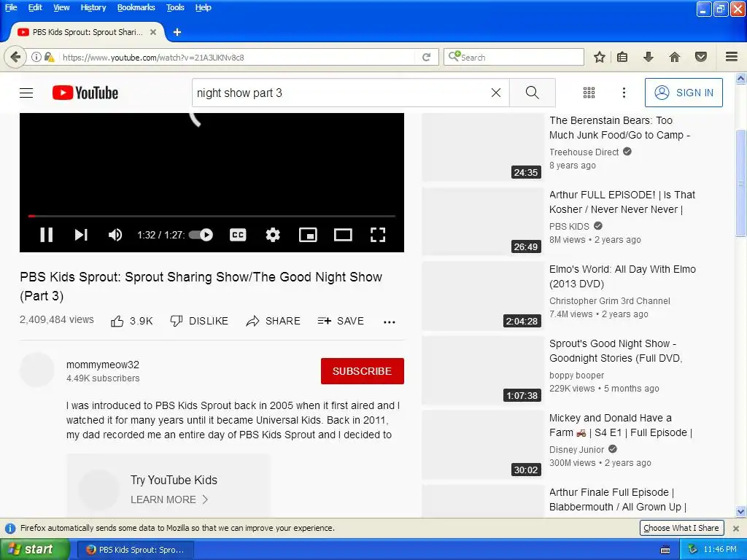The height and width of the screenshot is (560, 747).
Task: Share the video
Action: point(273,322)
